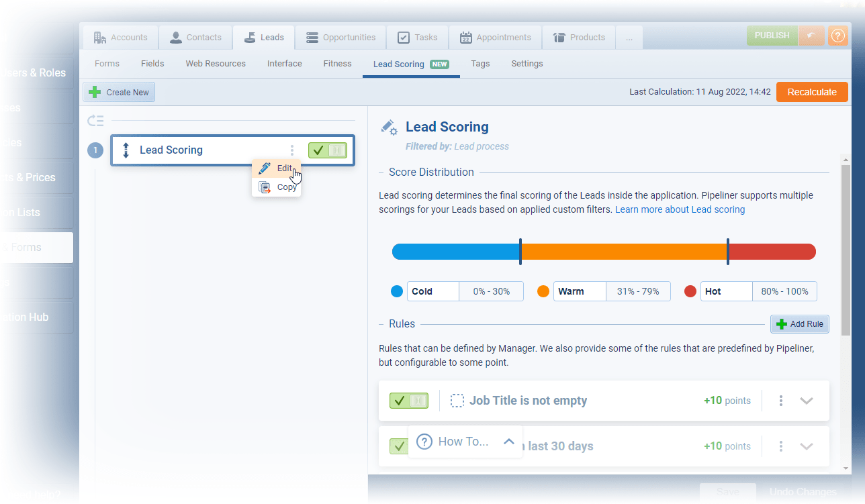
Task: Click the undo arrow icon beside Publish
Action: [x=811, y=36]
